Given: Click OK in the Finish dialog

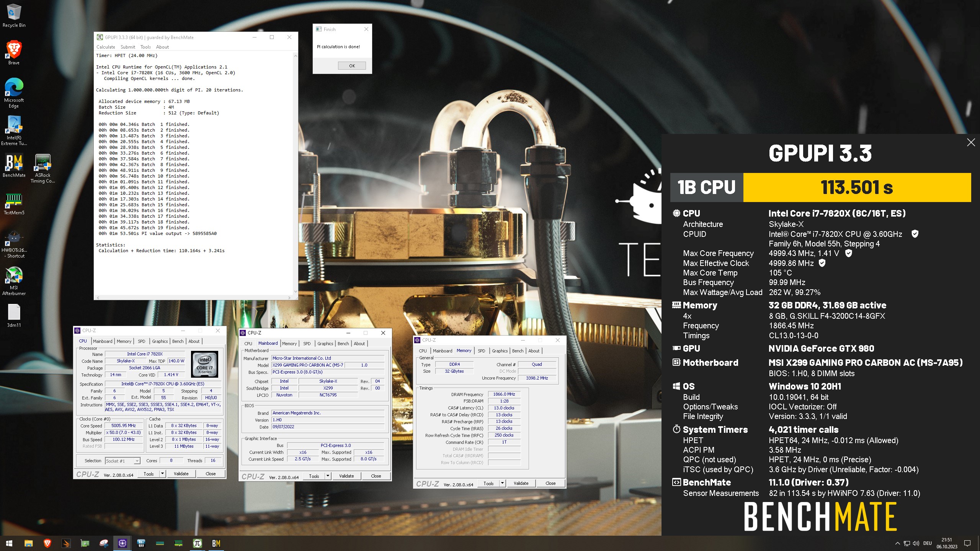Looking at the screenshot, I should point(352,66).
